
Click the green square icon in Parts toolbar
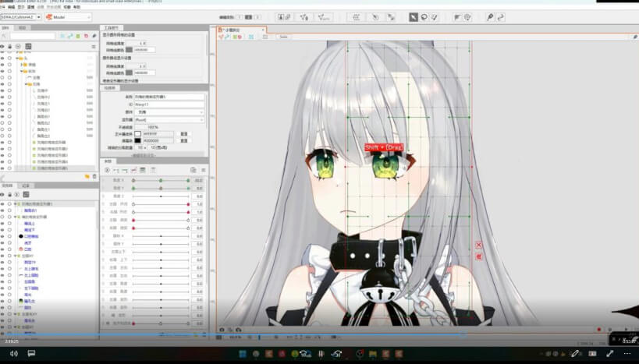coord(78,36)
